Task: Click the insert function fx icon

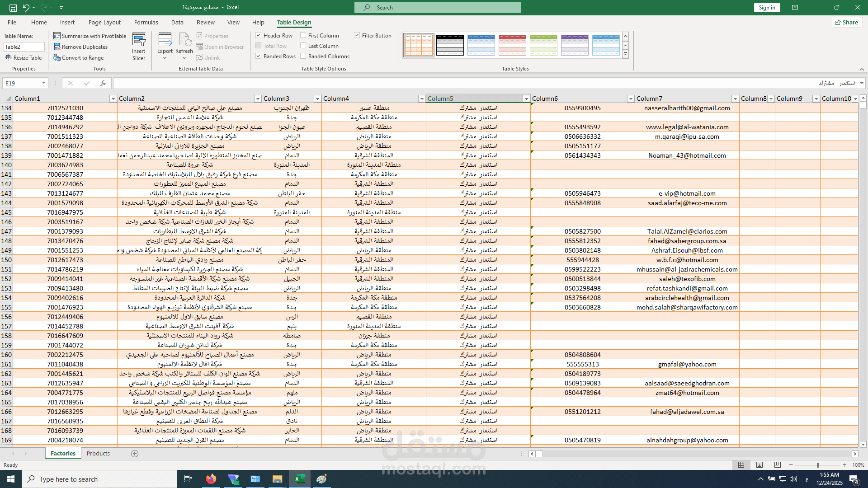Action: (x=103, y=83)
